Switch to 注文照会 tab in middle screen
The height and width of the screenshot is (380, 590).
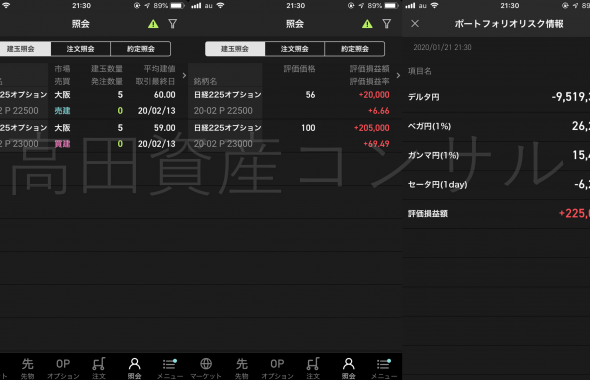295,49
